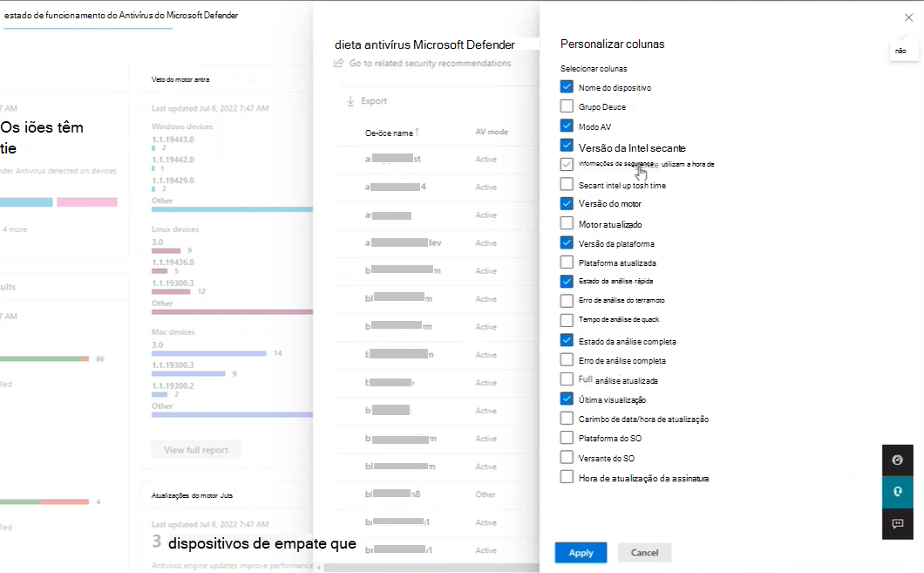Uncheck Estado da análise completa checkbox
The image size is (924, 573).
567,340
